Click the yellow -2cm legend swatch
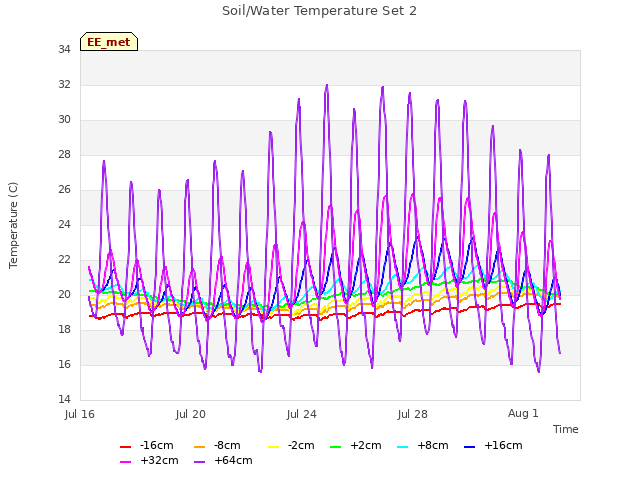This screenshot has height=480, width=640. [274, 447]
